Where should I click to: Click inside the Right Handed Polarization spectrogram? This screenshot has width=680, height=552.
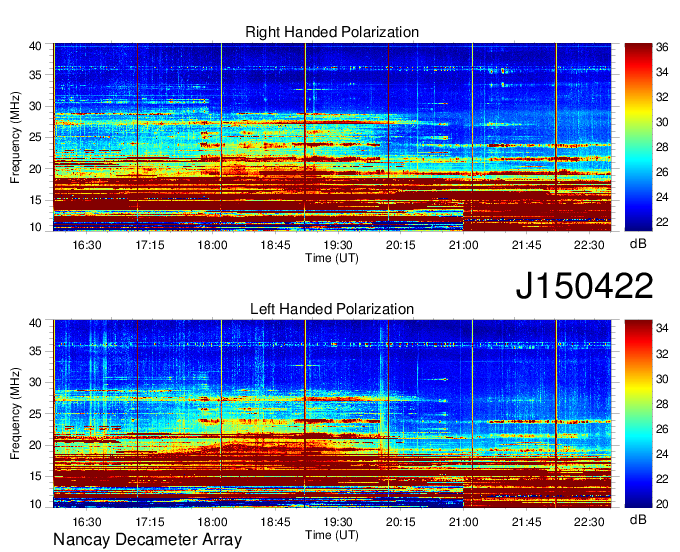(332, 137)
